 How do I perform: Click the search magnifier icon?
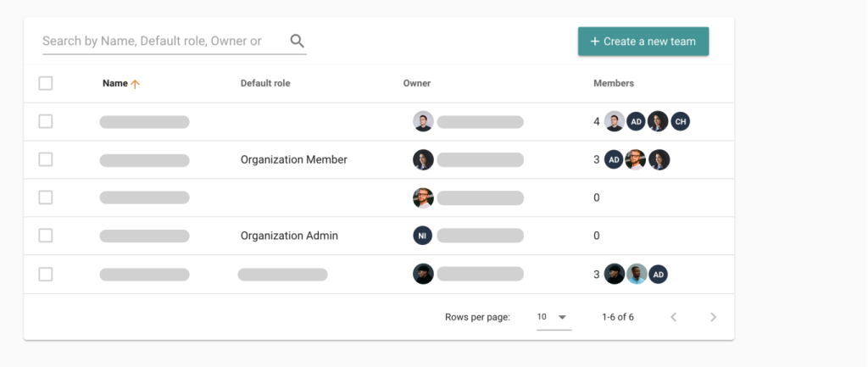point(297,41)
